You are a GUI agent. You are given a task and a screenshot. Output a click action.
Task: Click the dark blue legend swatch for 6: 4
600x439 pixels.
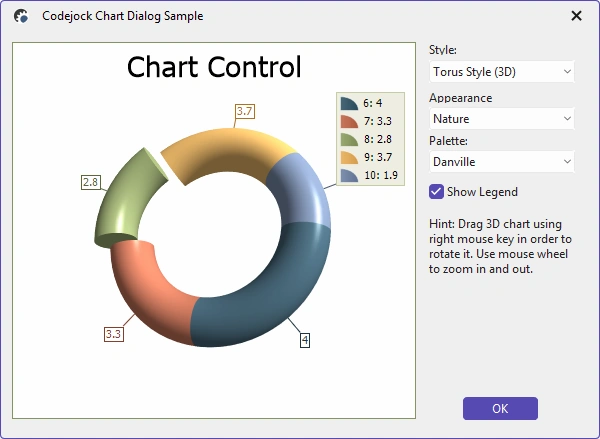tap(349, 103)
